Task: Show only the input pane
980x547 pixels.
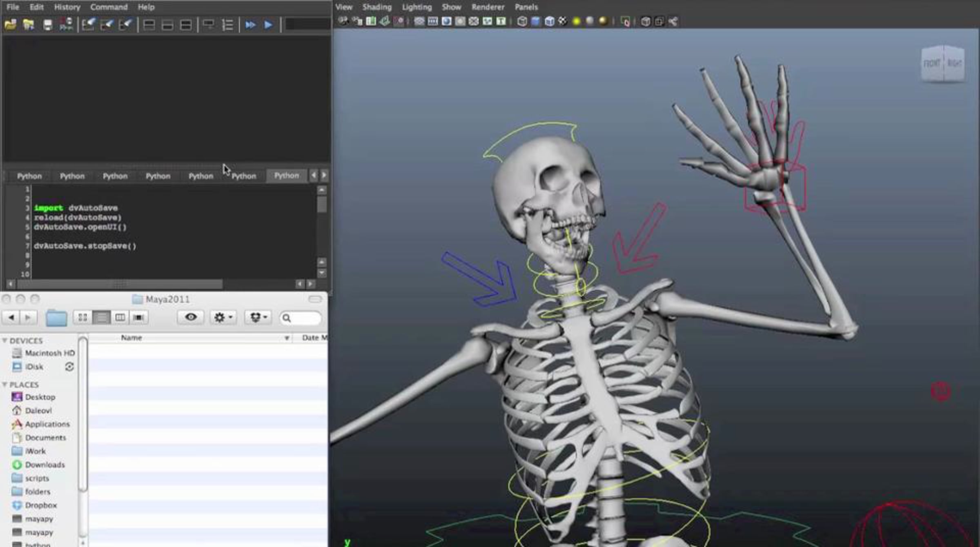Action: click(x=167, y=25)
